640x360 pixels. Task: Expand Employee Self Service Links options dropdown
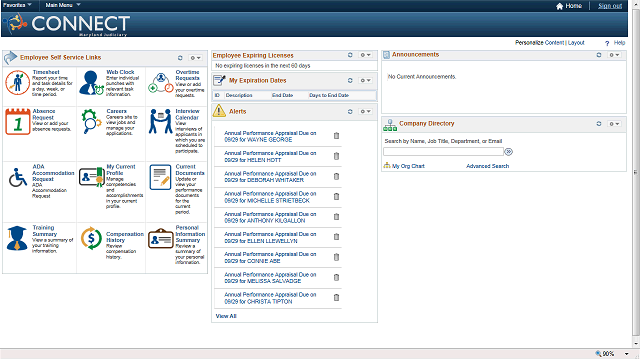point(196,58)
